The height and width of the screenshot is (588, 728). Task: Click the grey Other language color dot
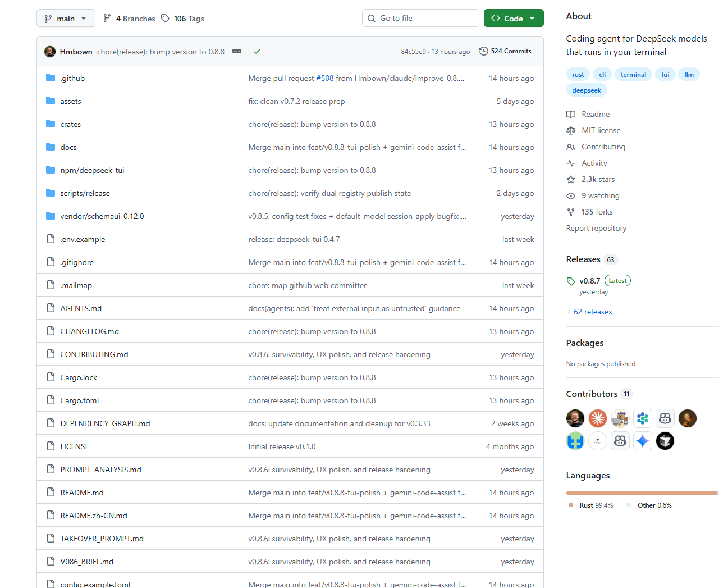(629, 505)
